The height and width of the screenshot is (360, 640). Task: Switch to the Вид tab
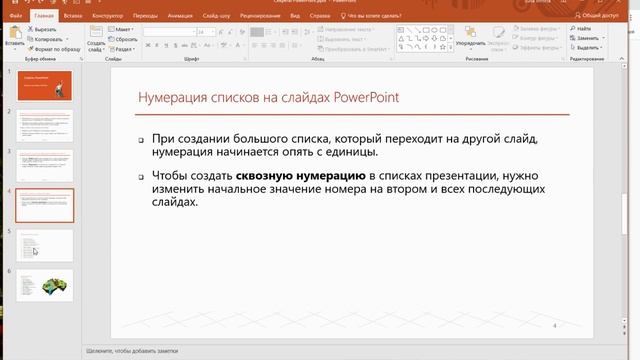(295, 16)
